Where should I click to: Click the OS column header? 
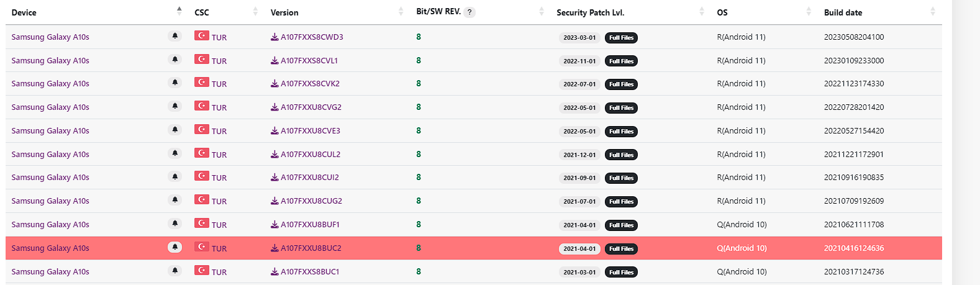[722, 12]
